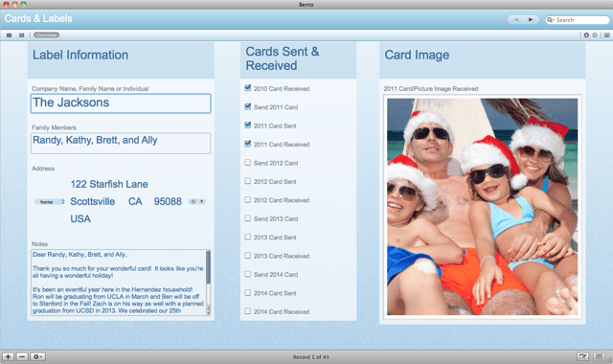Click the add form plus icon in toolbar
613x364 pixels.
coord(586,35)
